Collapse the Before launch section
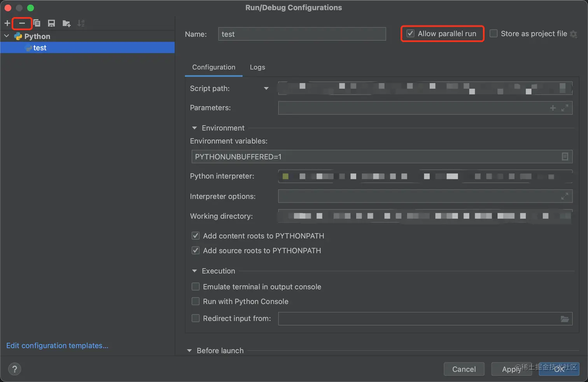This screenshot has width=588, height=382. coord(189,351)
